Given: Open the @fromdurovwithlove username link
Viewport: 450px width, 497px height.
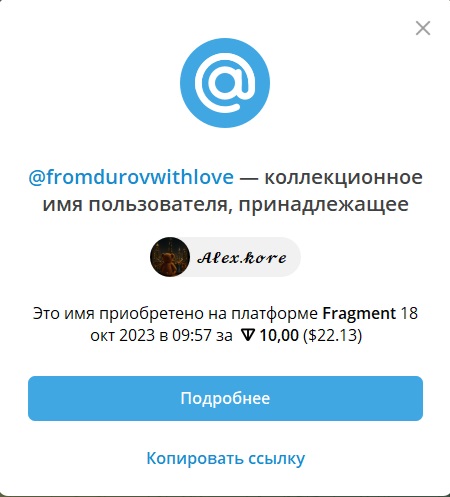Looking at the screenshot, I should pos(131,177).
